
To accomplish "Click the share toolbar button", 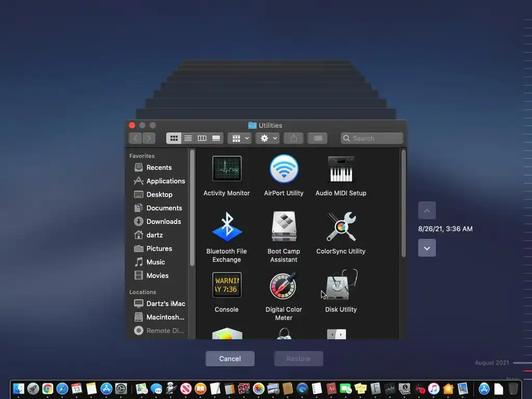I will click(x=294, y=138).
